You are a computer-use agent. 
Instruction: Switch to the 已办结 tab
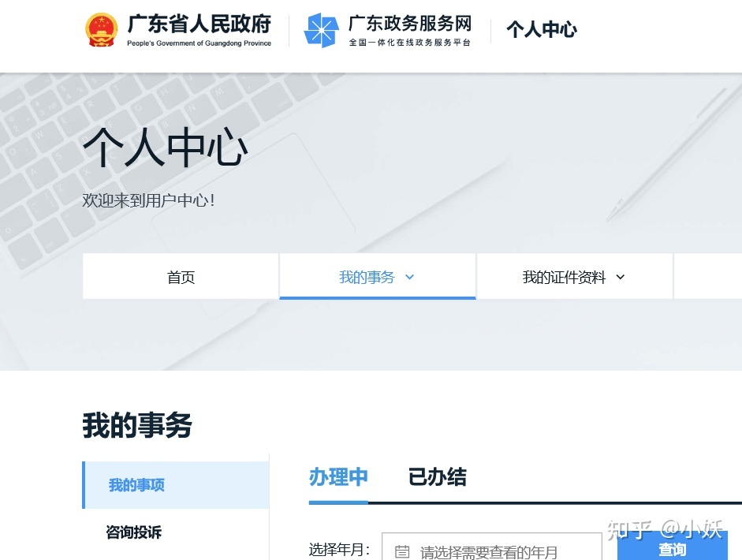click(x=438, y=476)
